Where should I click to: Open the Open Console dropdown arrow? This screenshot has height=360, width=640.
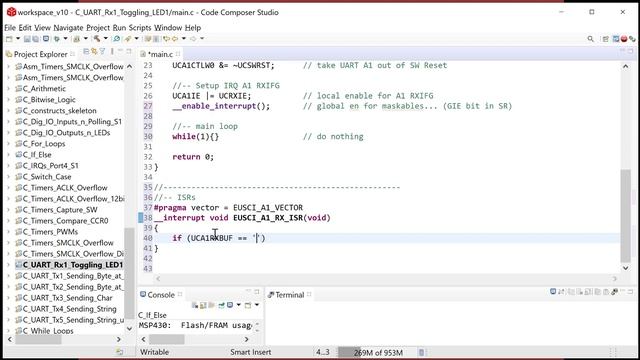tap(257, 305)
